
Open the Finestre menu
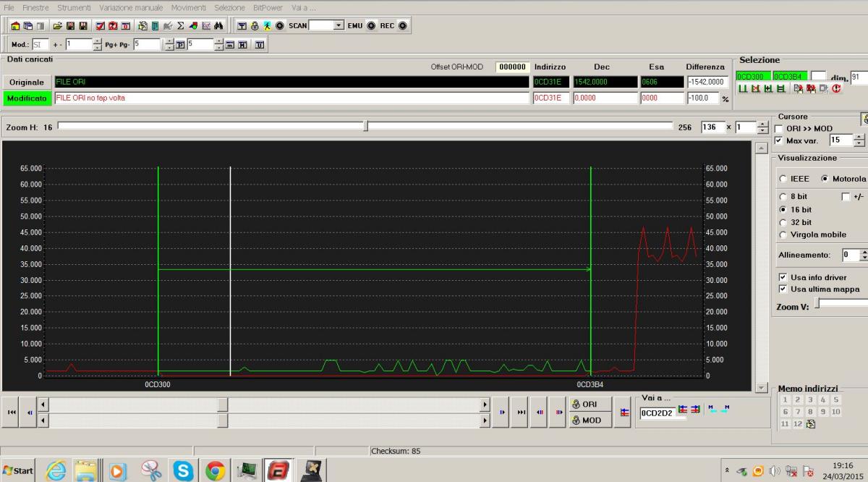[35, 7]
